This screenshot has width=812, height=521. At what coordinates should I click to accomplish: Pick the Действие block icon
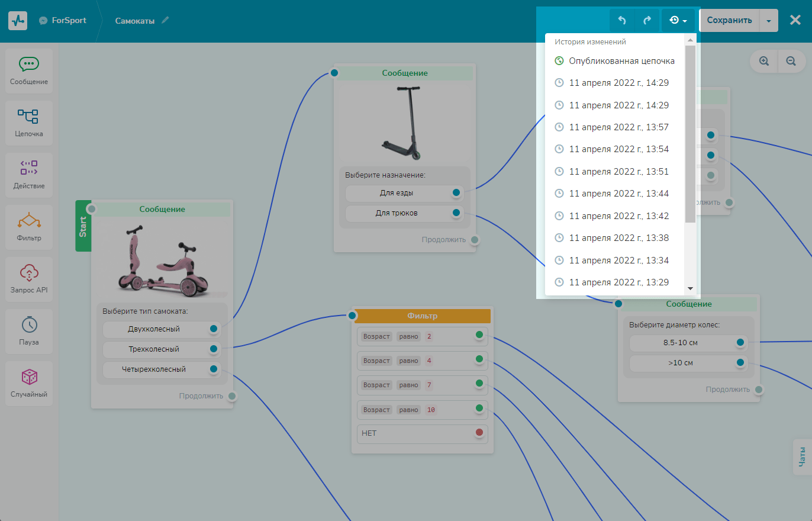click(29, 175)
